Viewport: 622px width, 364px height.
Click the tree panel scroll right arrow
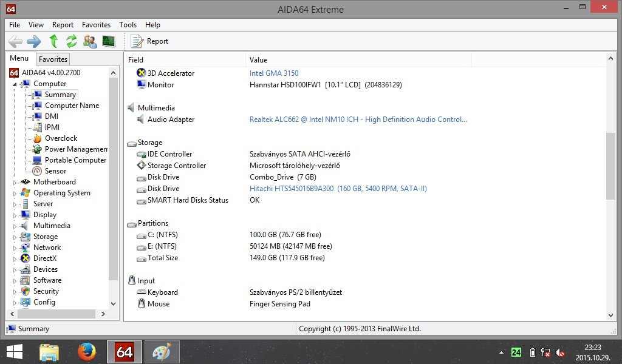point(103,314)
